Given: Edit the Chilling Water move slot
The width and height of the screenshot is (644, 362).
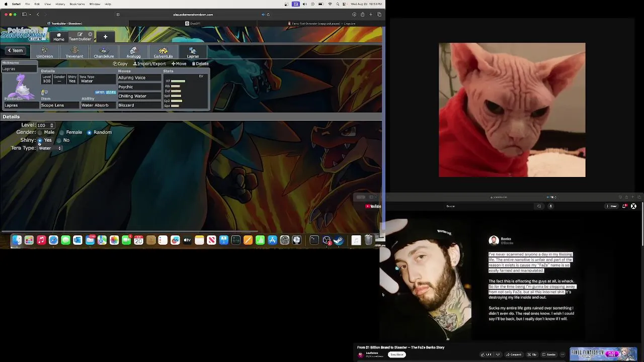Looking at the screenshot, I should (139, 96).
